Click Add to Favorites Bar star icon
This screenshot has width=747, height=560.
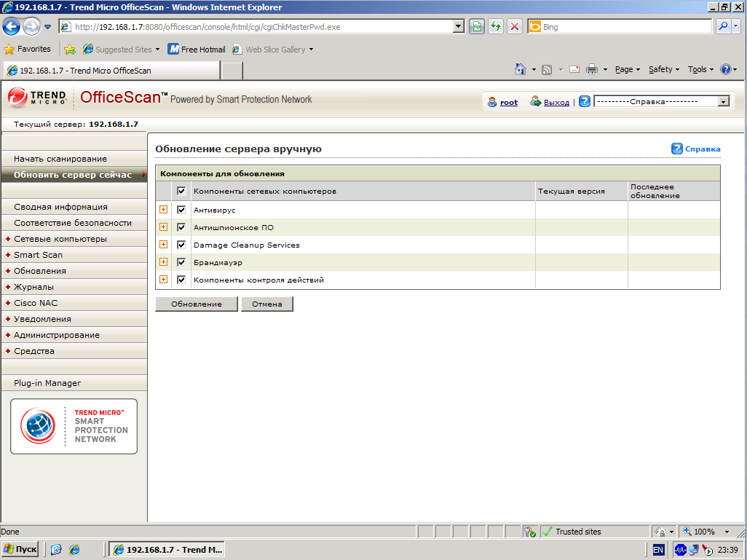(x=70, y=49)
